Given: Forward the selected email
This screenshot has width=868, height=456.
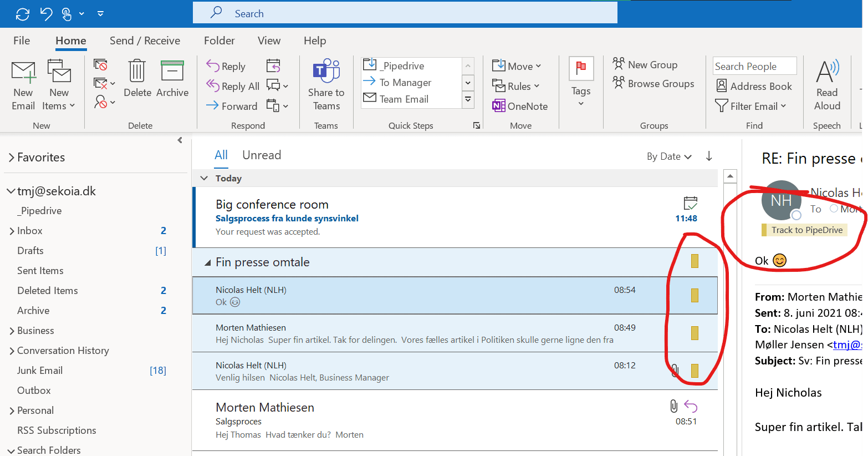Looking at the screenshot, I should (x=232, y=106).
